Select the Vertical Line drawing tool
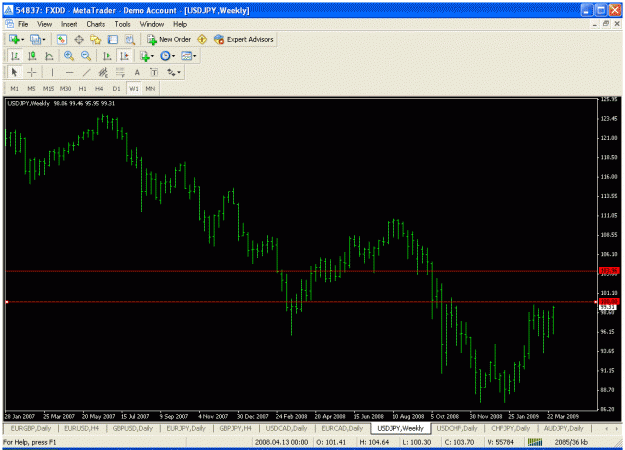This screenshot has height=450, width=625. [52, 72]
